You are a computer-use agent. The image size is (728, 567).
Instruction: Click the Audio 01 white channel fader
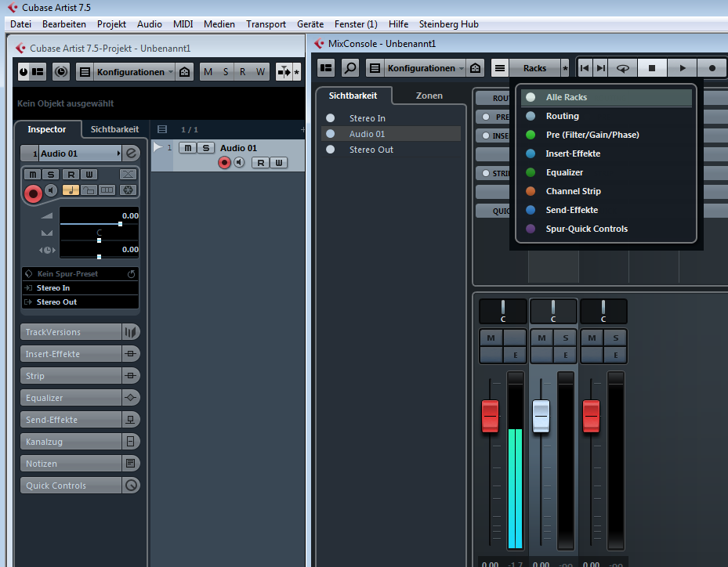(541, 416)
